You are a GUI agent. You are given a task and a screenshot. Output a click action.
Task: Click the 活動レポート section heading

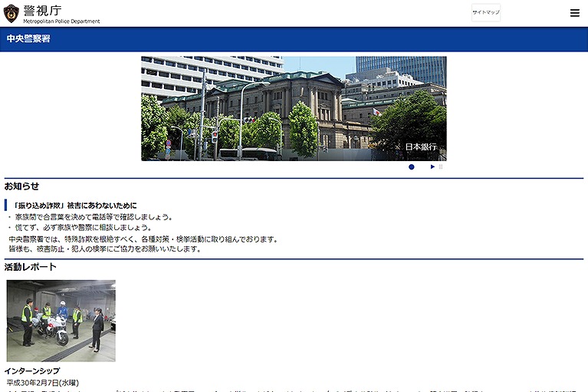31,267
